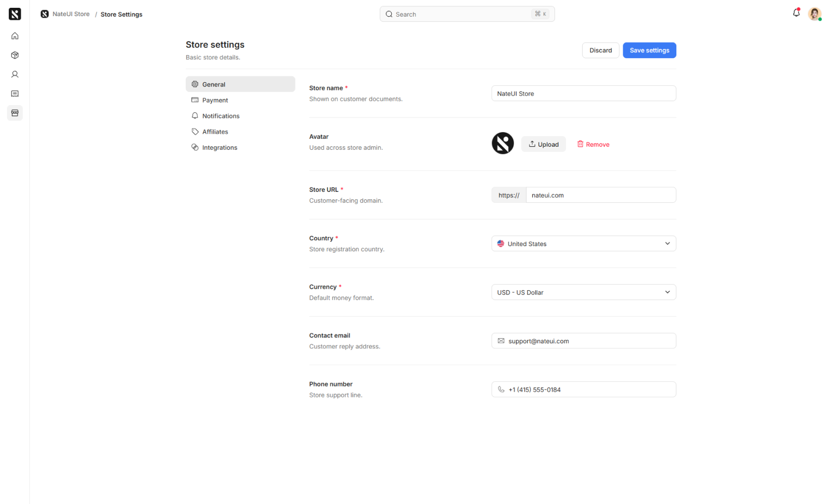824x504 pixels.
Task: Open the user profile avatar
Action: click(x=815, y=14)
